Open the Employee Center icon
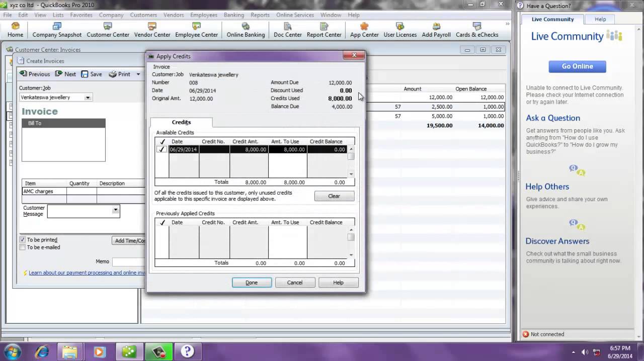Screen dimensions: 644x361 [x=196, y=30]
